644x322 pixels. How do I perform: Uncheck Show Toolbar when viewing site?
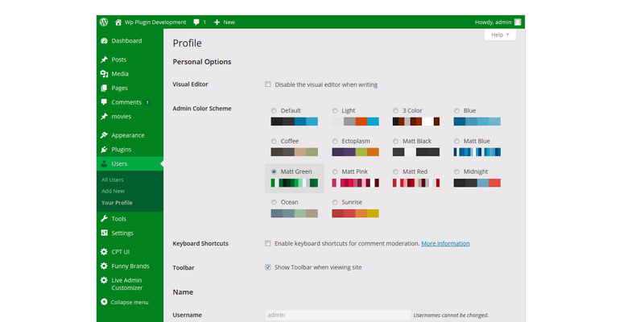point(268,267)
